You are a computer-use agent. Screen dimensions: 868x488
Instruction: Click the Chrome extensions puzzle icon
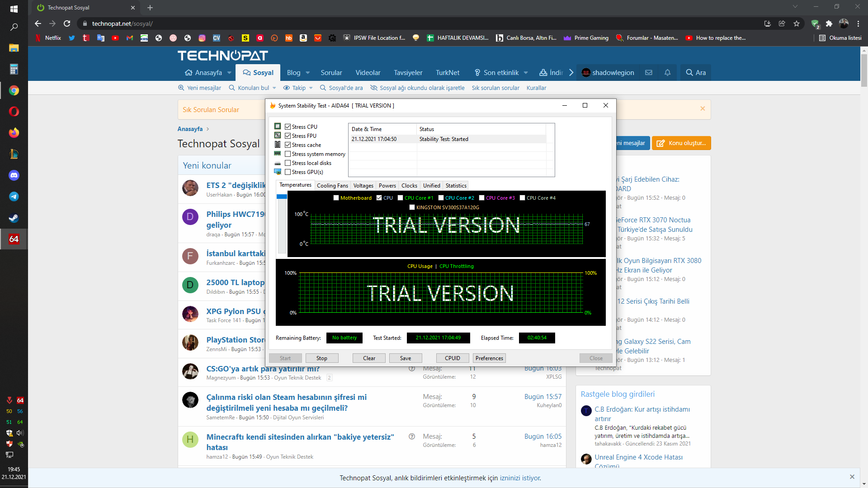pos(829,23)
